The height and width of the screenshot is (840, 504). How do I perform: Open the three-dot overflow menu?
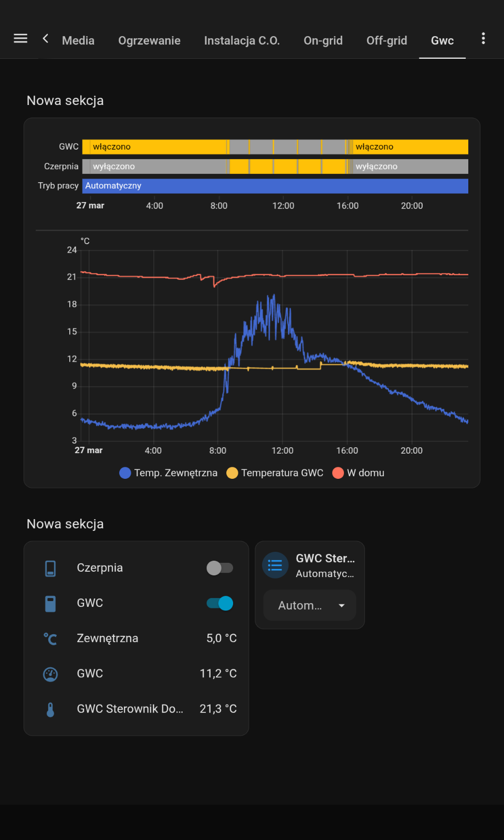tap(483, 38)
